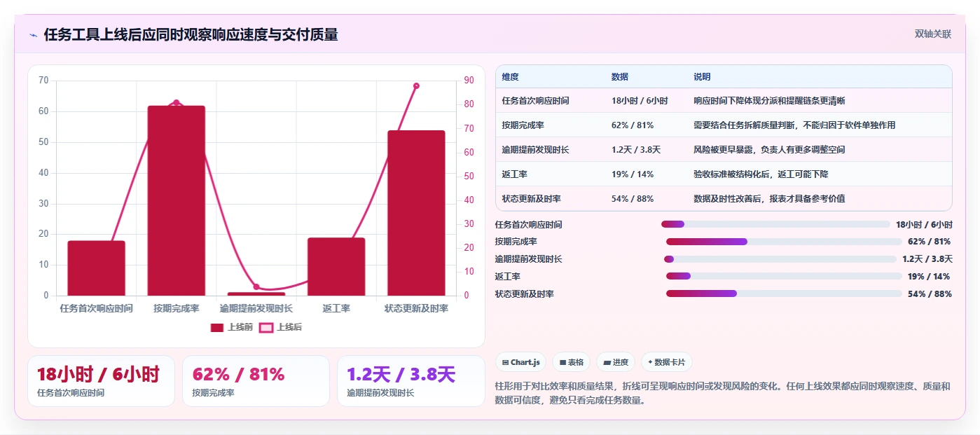Screen dimensions: 980x435
Task: Click the 数据 table column header
Action: pos(620,77)
